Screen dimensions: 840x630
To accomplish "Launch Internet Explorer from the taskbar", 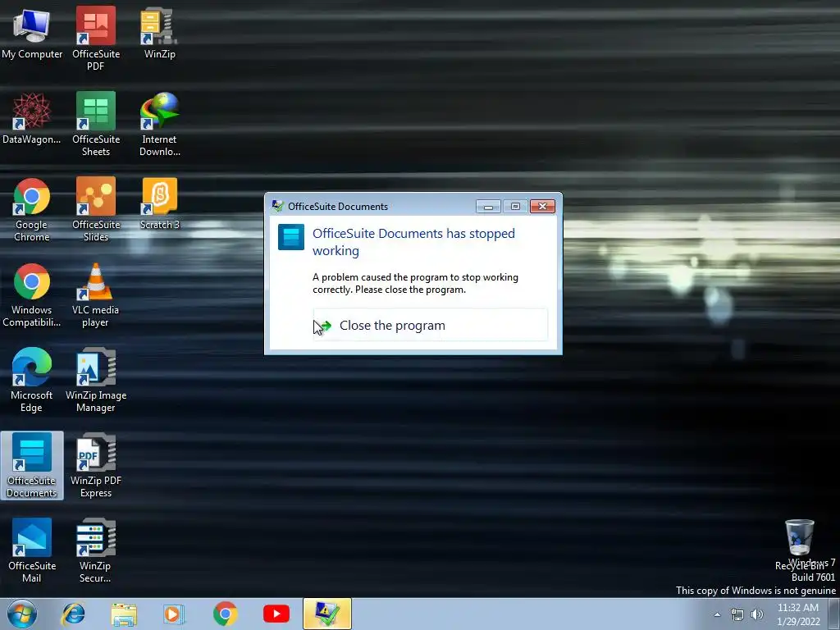I will (x=73, y=614).
